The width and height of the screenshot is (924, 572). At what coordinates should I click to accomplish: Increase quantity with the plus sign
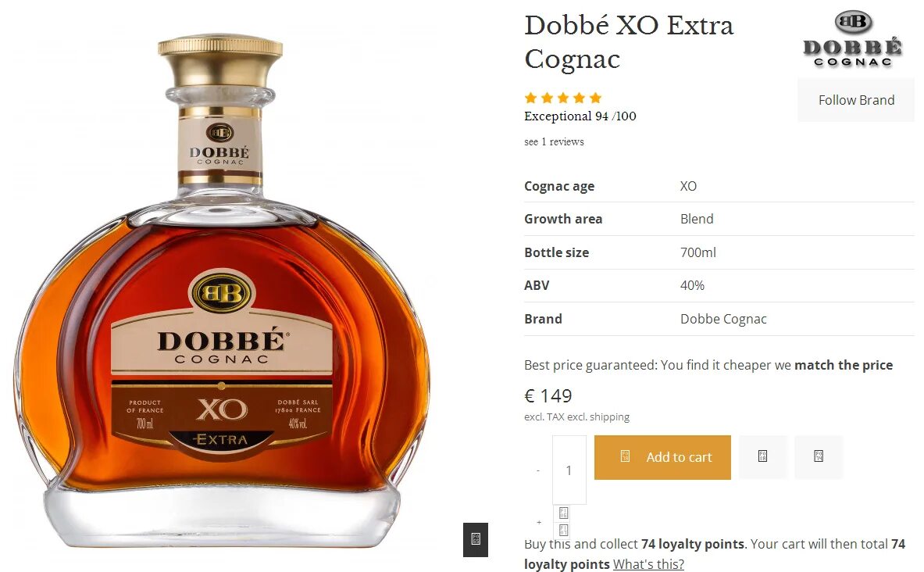(x=539, y=522)
